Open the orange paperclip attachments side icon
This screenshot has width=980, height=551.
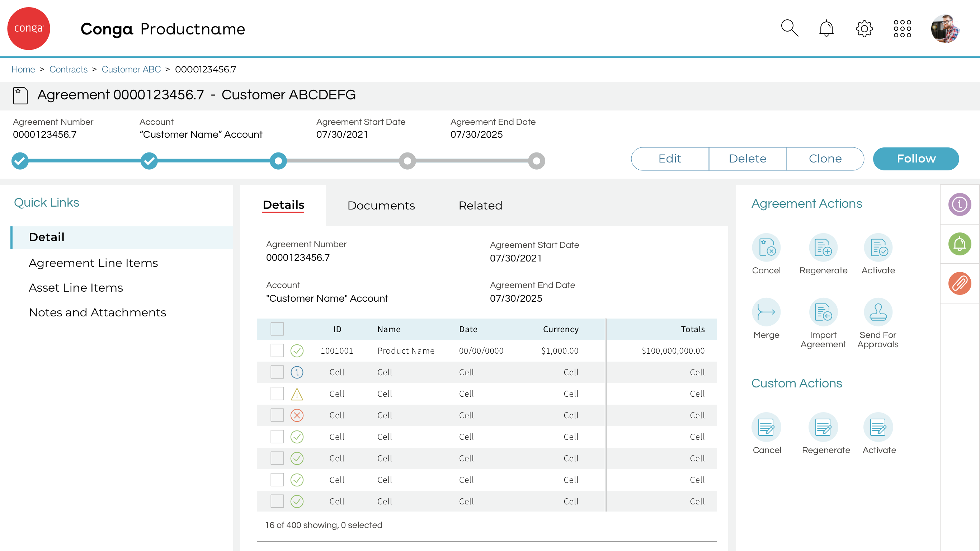coord(959,283)
